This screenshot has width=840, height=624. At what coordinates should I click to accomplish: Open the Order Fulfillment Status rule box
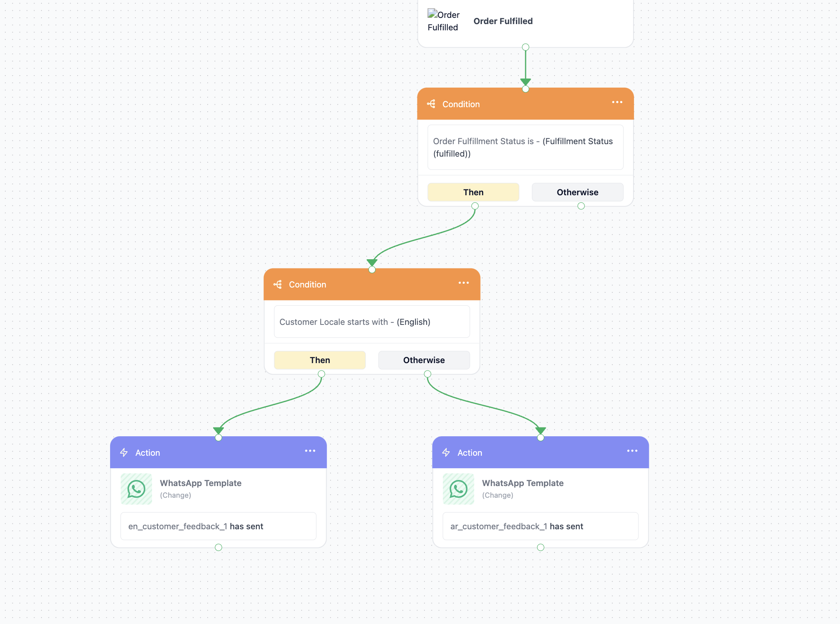(525, 147)
